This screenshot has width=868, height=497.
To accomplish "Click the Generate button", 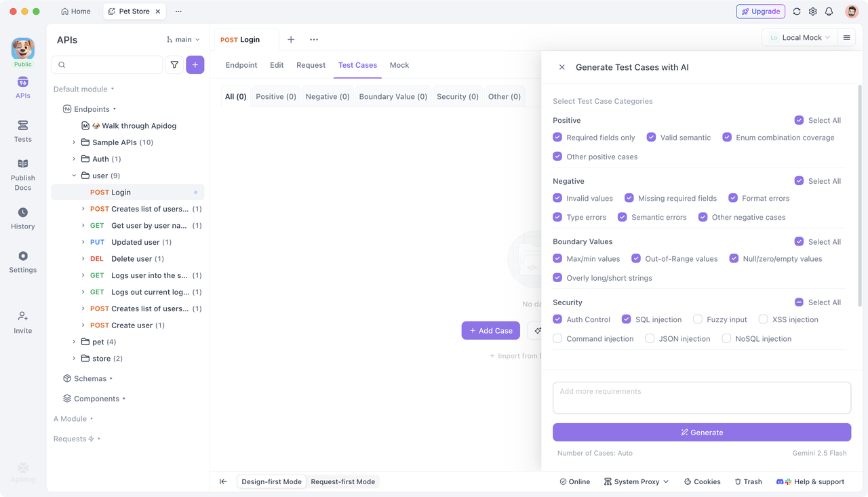I will coord(701,432).
